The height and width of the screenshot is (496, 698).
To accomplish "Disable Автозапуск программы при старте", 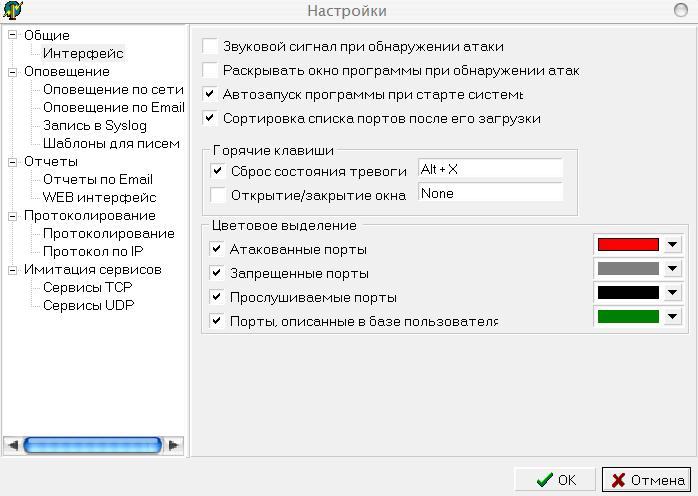I will [210, 94].
